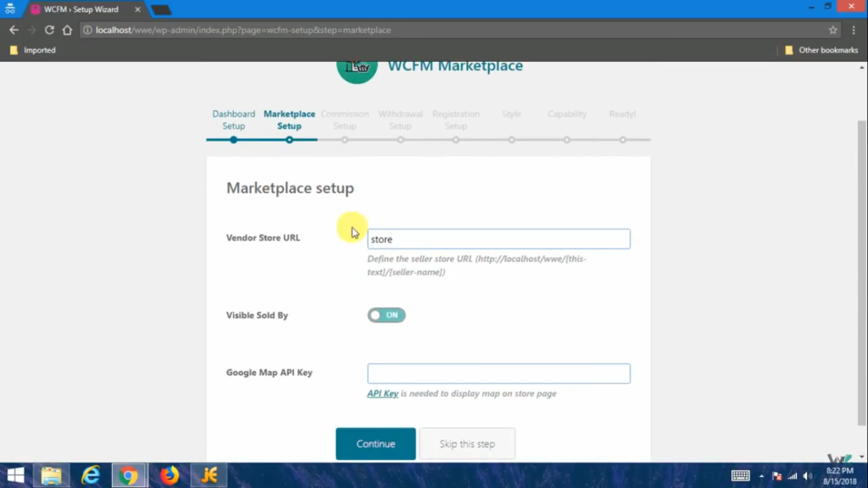
Task: Open the Withdrawal Setup step
Action: click(x=400, y=119)
